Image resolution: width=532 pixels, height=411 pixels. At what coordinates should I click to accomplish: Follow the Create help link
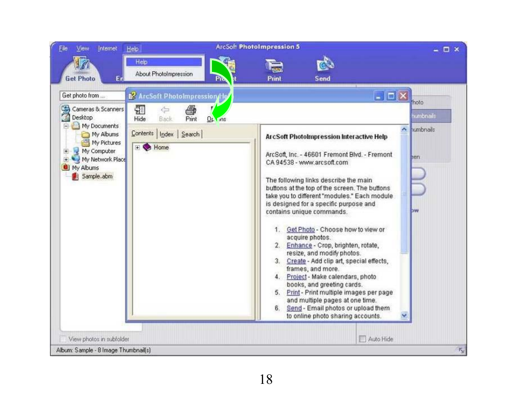[x=296, y=261]
